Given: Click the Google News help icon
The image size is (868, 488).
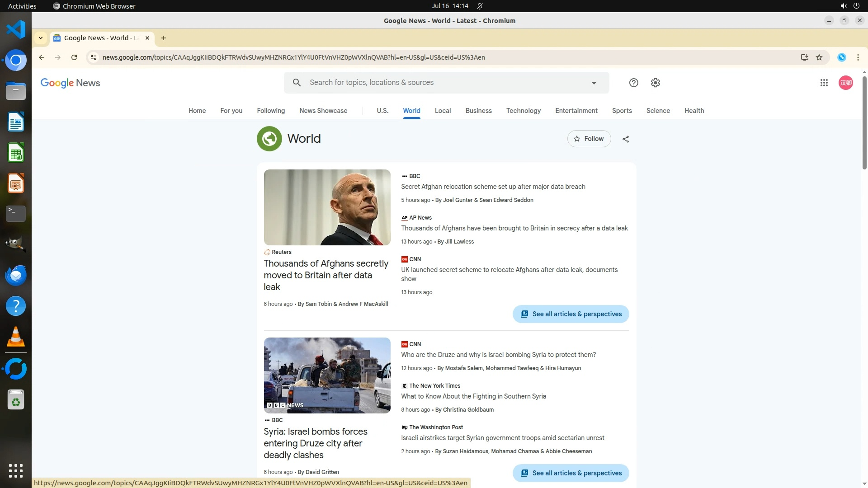Looking at the screenshot, I should pyautogui.click(x=633, y=83).
